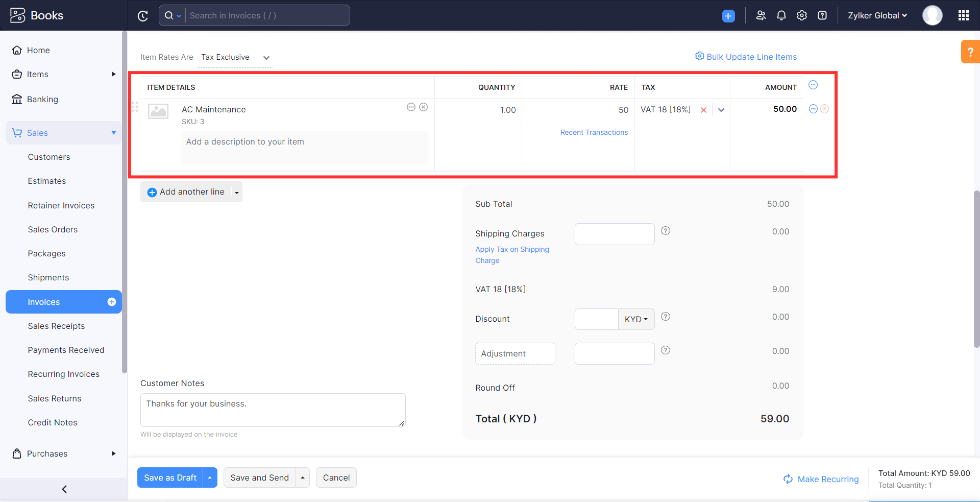The image size is (980, 502).
Task: Open the notifications bell
Action: click(781, 15)
